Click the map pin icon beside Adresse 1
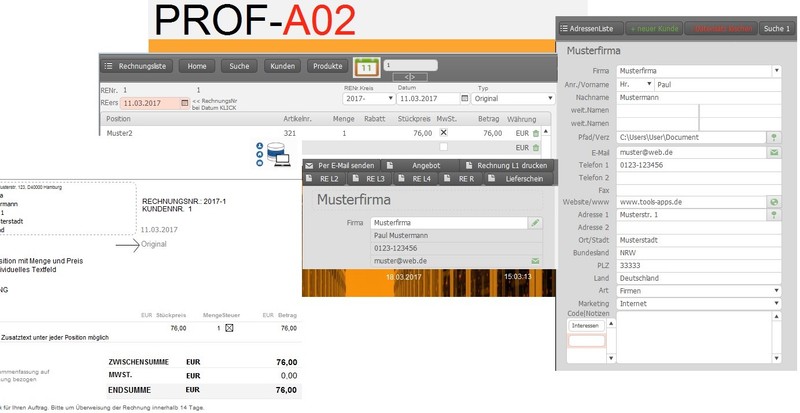This screenshot has height=413, width=800. (x=774, y=215)
